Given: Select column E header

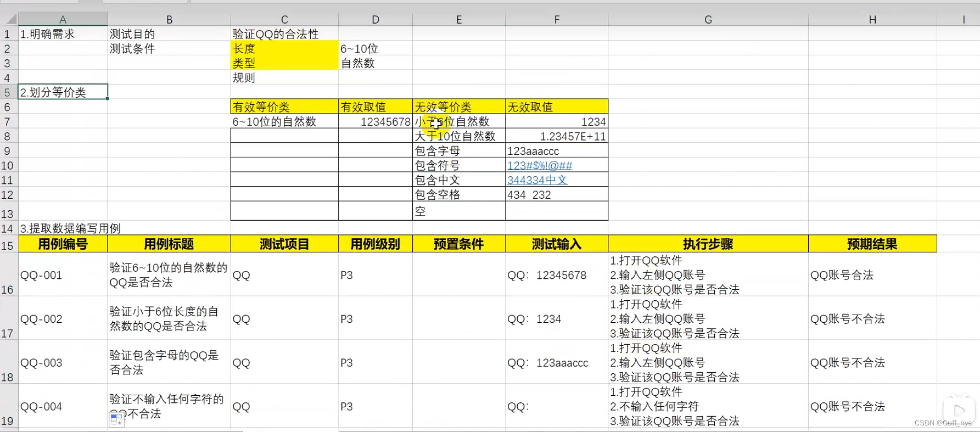Looking at the screenshot, I should [459, 19].
